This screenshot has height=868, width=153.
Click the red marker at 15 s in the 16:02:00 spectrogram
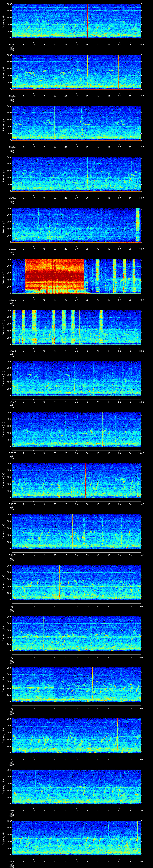coord(44,72)
